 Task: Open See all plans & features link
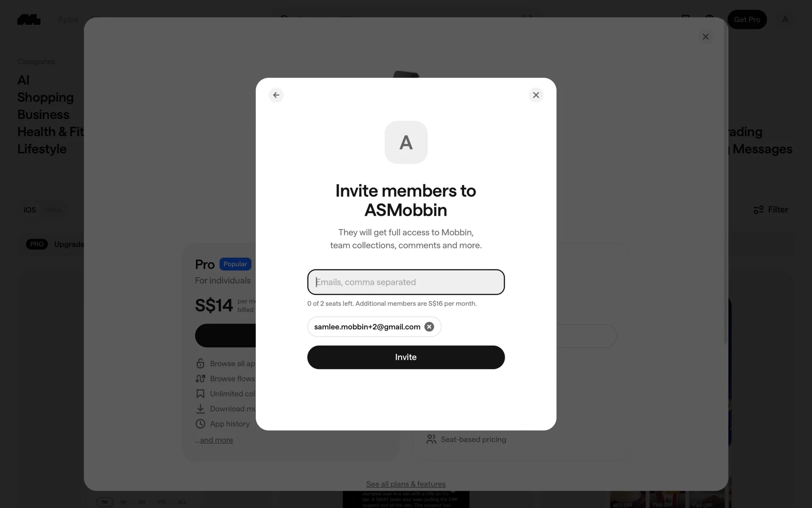406,484
